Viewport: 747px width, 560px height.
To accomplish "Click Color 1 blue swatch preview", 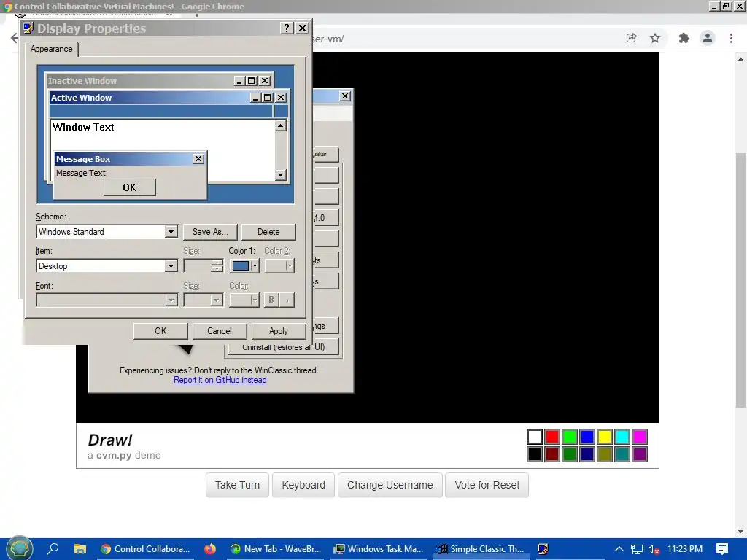I will coord(241,265).
